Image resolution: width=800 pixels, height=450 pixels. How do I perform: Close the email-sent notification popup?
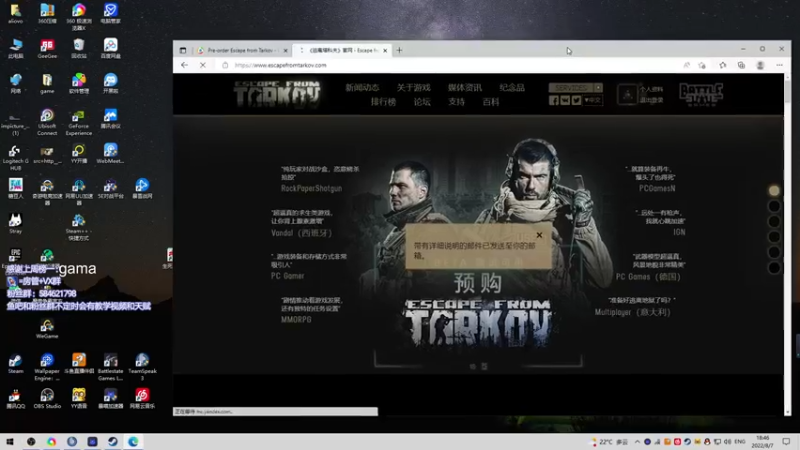click(539, 235)
